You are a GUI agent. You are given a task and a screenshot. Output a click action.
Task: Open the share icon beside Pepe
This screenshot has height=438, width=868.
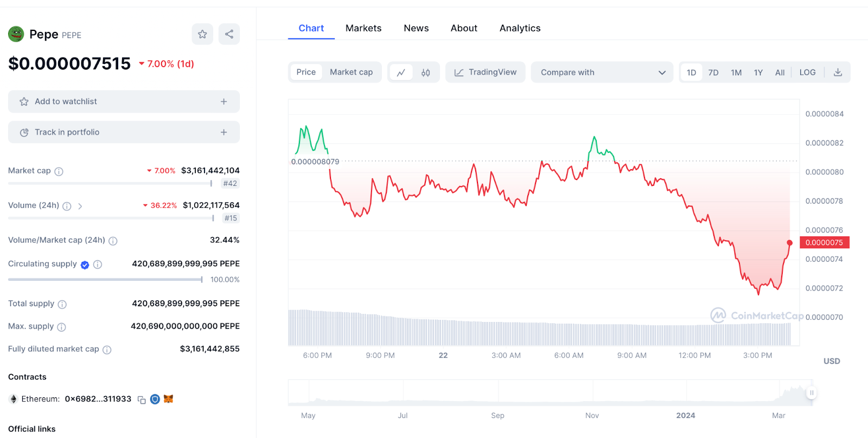click(x=229, y=34)
